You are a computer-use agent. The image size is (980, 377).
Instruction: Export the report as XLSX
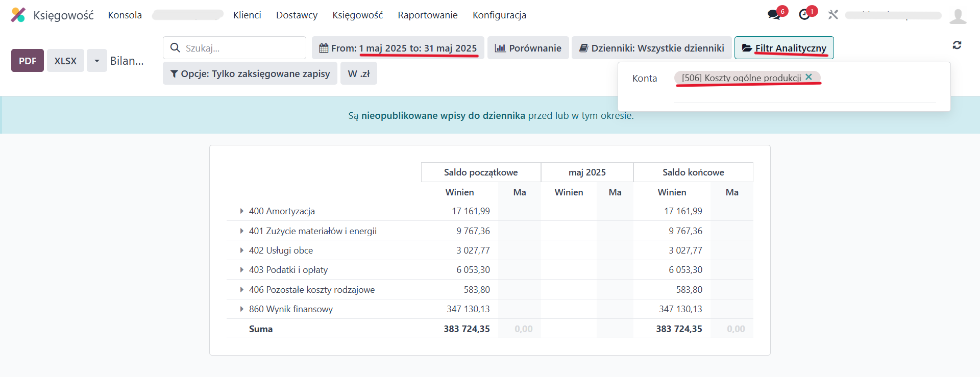[x=65, y=61]
